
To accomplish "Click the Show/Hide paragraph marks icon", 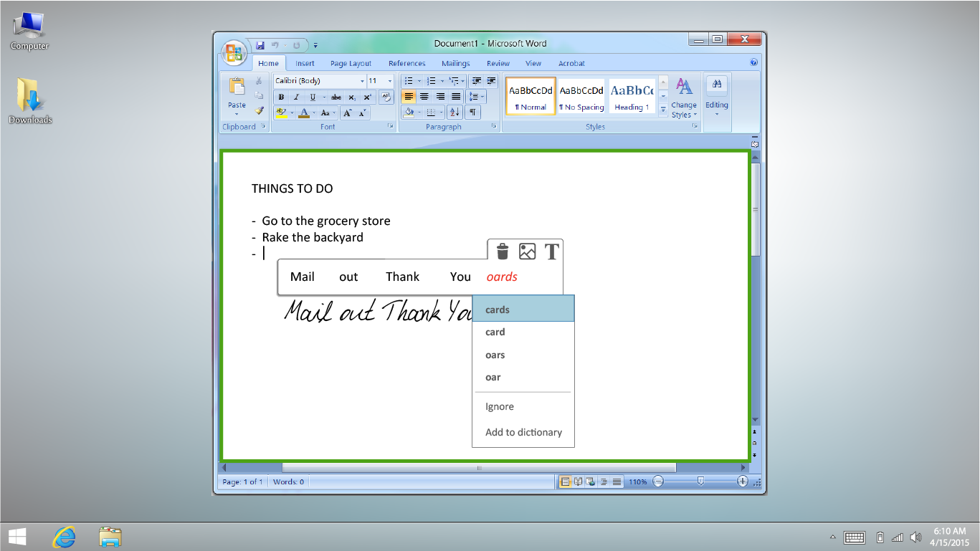I will click(x=472, y=112).
